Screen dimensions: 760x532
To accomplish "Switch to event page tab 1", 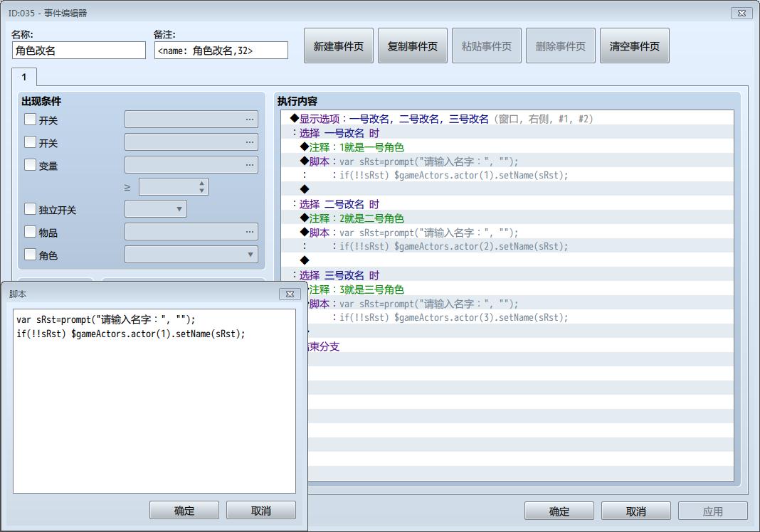I will point(23,77).
